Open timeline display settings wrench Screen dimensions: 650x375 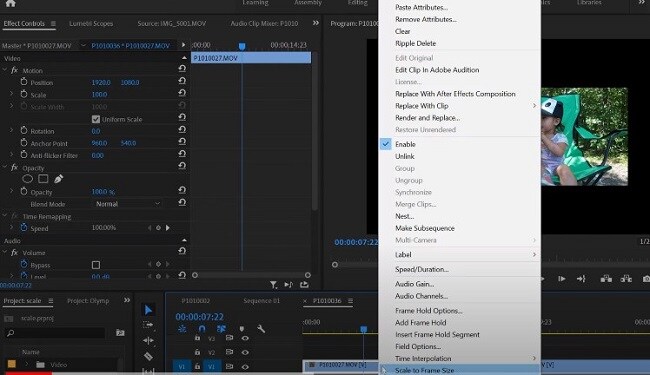coord(261,329)
